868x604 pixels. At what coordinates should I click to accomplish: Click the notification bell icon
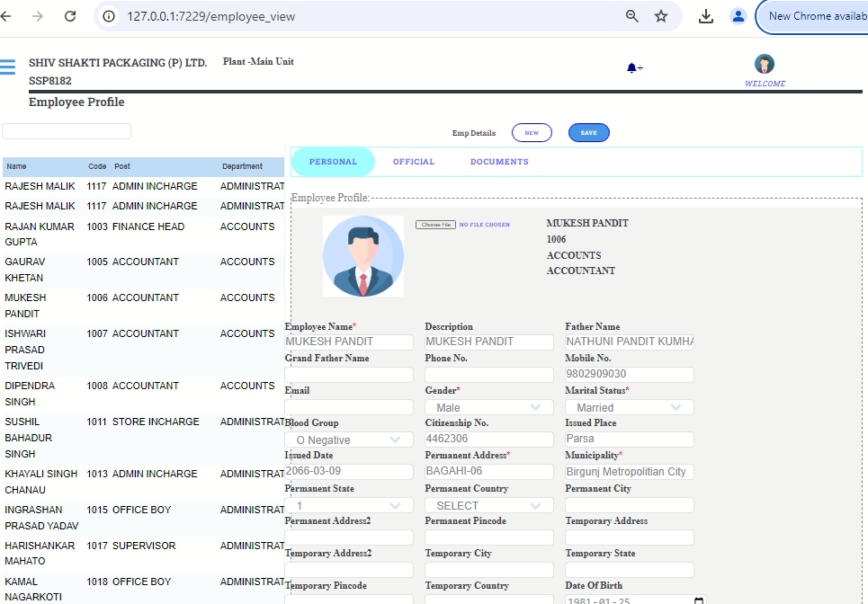632,68
